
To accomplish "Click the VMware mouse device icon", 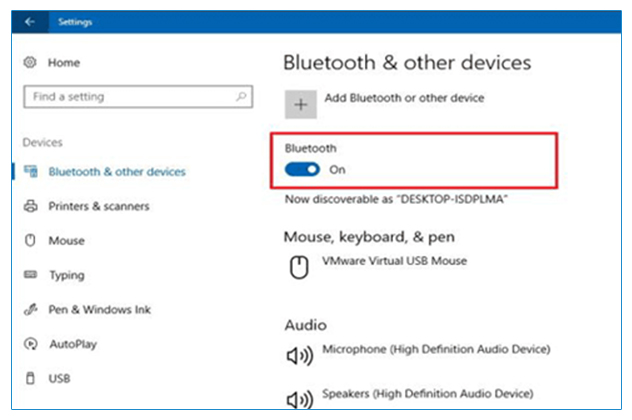I will point(299,267).
